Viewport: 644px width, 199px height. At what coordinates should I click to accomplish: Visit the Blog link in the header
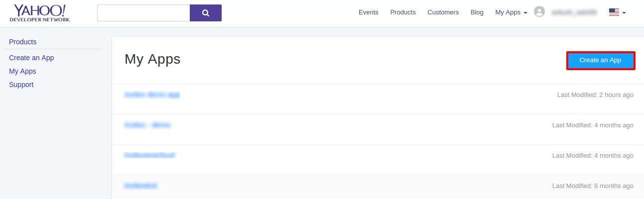click(x=477, y=12)
